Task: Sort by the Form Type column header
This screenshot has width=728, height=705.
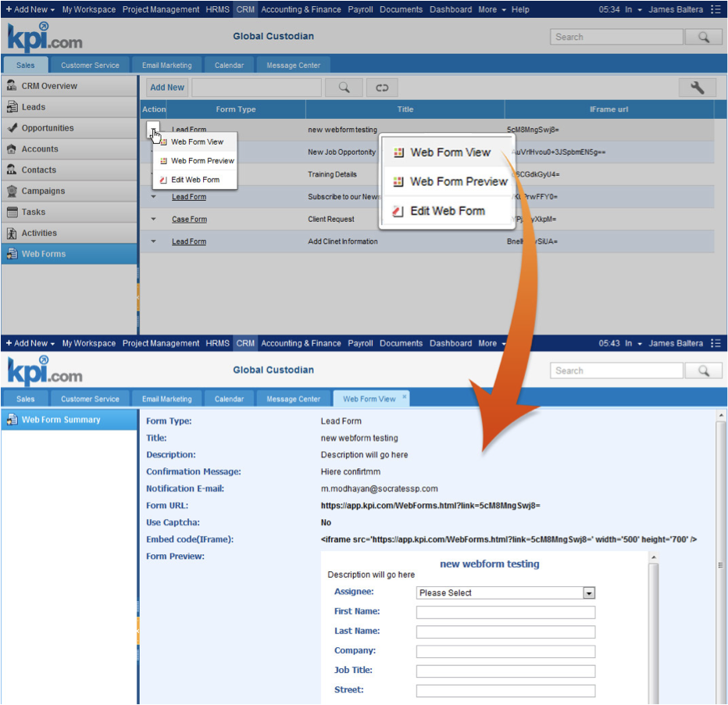Action: coord(236,109)
